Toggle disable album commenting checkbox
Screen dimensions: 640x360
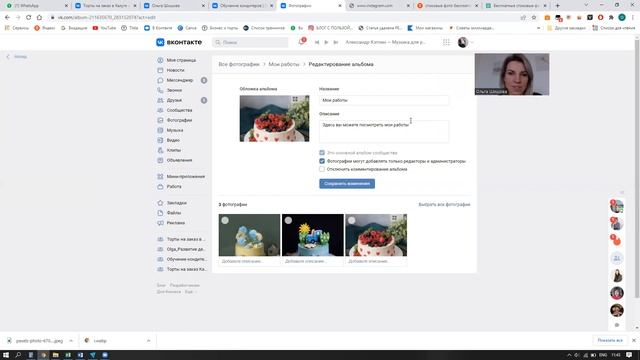(322, 169)
